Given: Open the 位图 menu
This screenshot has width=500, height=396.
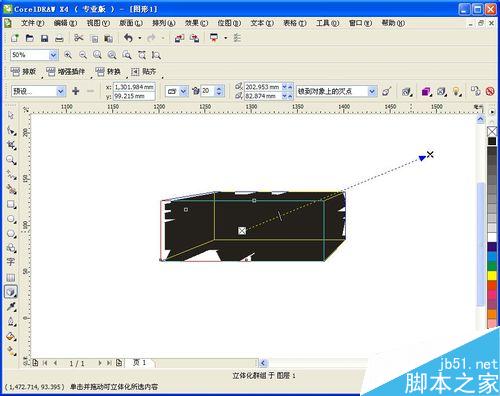Looking at the screenshot, I should coord(229,23).
